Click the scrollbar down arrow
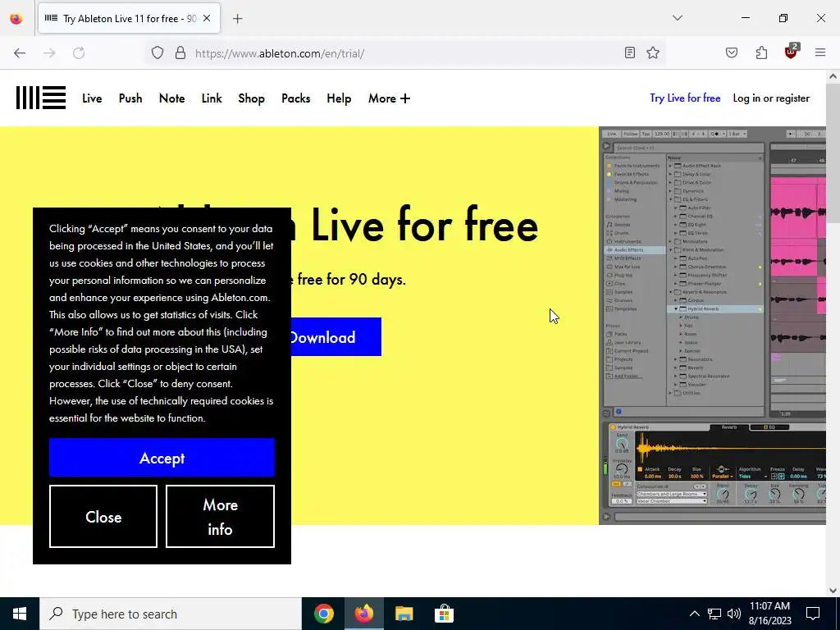The image size is (840, 630). pos(833,590)
